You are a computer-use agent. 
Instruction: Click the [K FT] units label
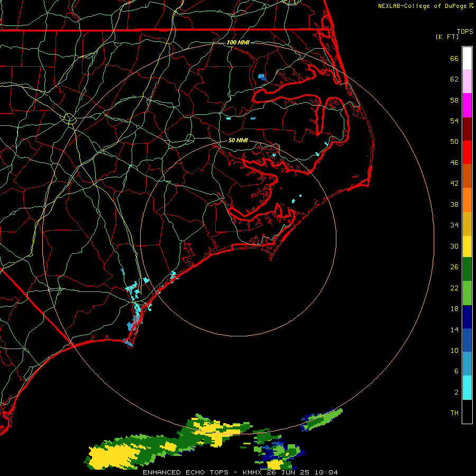[447, 36]
